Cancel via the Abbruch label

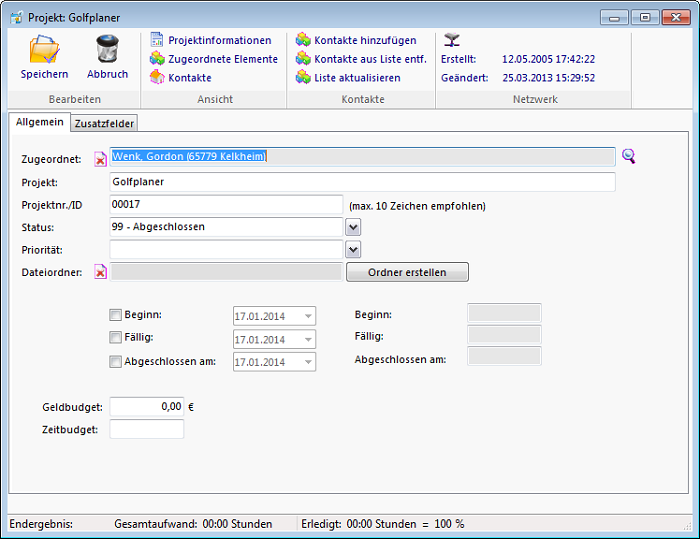[107, 74]
